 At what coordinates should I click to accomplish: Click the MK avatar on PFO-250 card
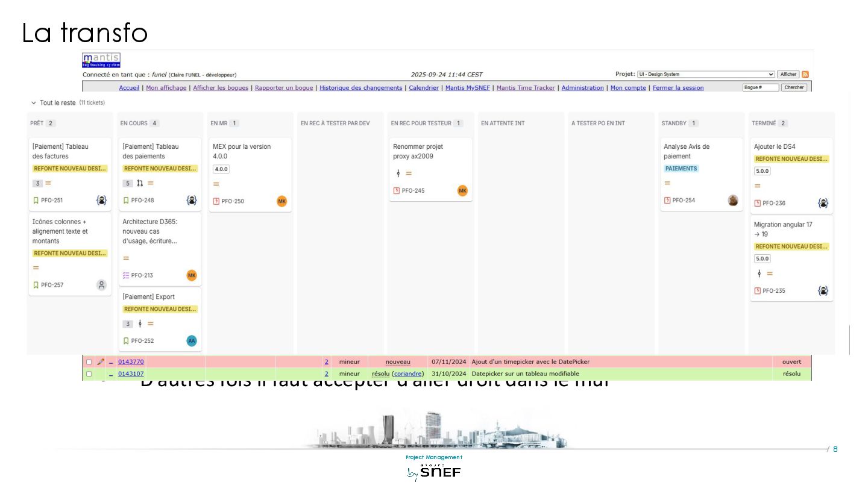(x=281, y=201)
